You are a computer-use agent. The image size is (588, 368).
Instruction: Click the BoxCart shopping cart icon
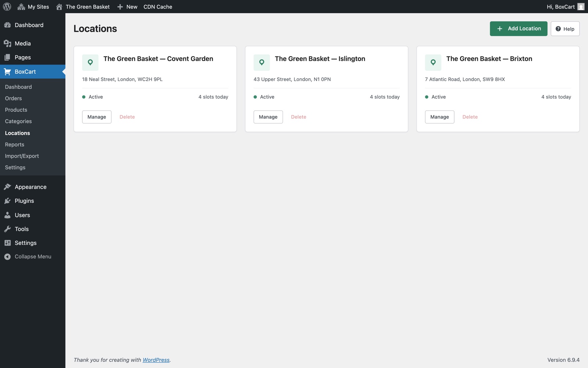click(x=7, y=72)
